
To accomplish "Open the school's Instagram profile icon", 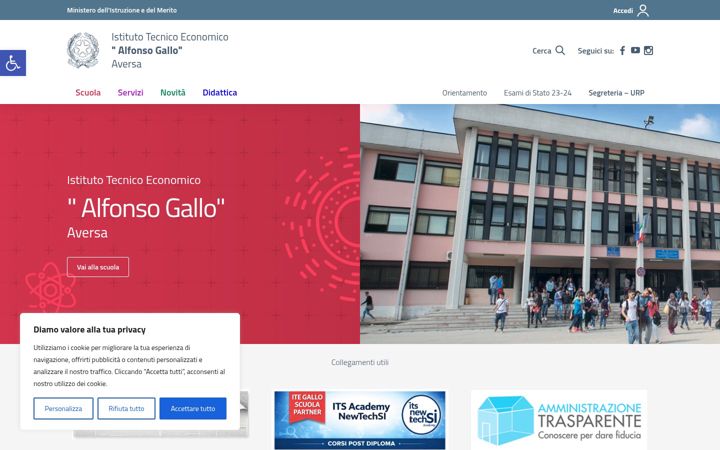I will [648, 51].
